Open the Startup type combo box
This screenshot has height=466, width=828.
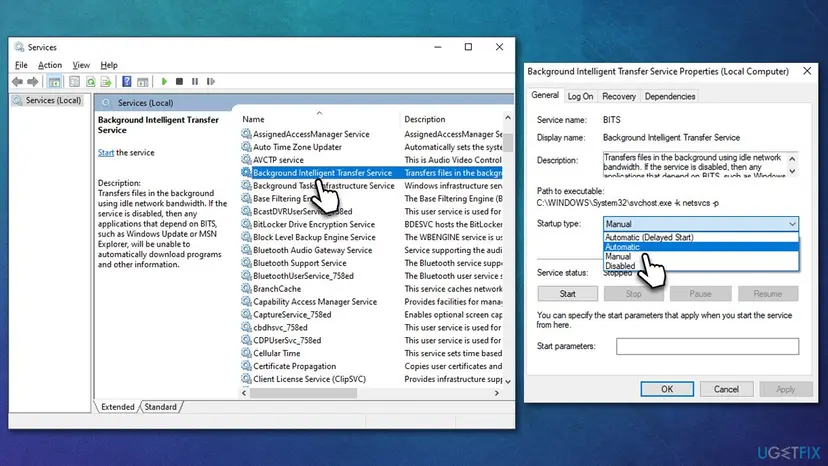701,223
